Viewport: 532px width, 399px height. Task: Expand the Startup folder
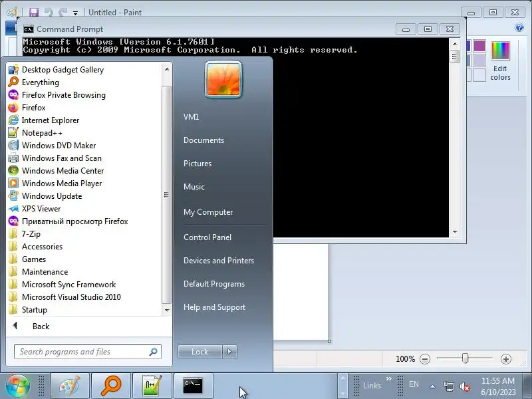27,310
